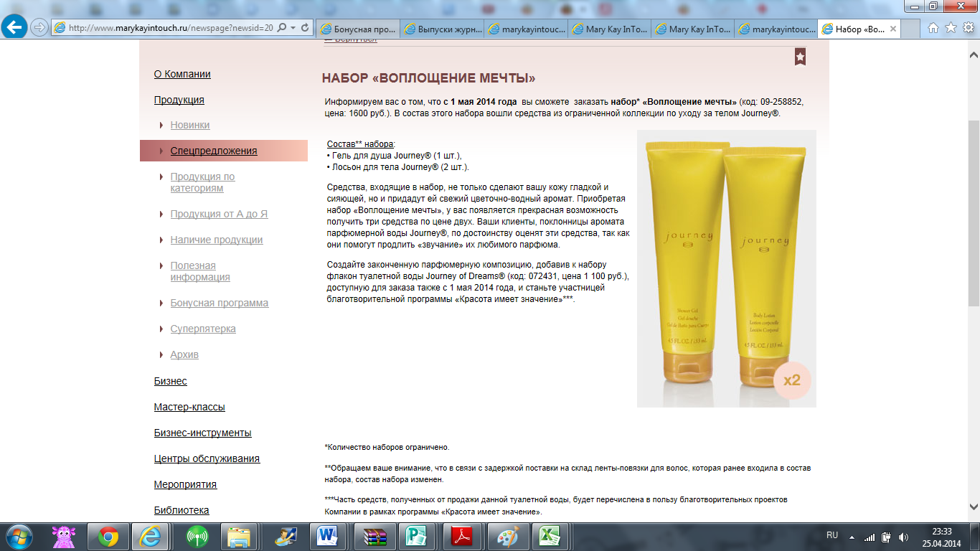This screenshot has width=980, height=551.
Task: Open Microsoft Excel from the taskbar
Action: tap(550, 537)
